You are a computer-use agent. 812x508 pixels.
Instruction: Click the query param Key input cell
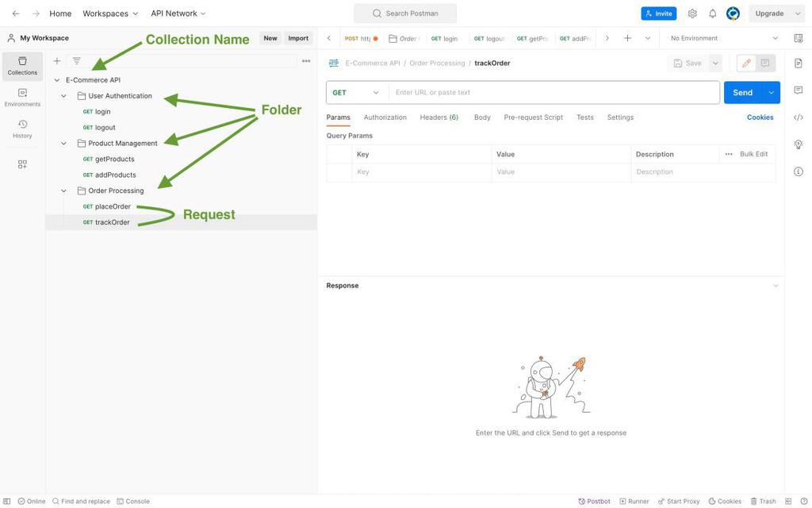pyautogui.click(x=421, y=172)
